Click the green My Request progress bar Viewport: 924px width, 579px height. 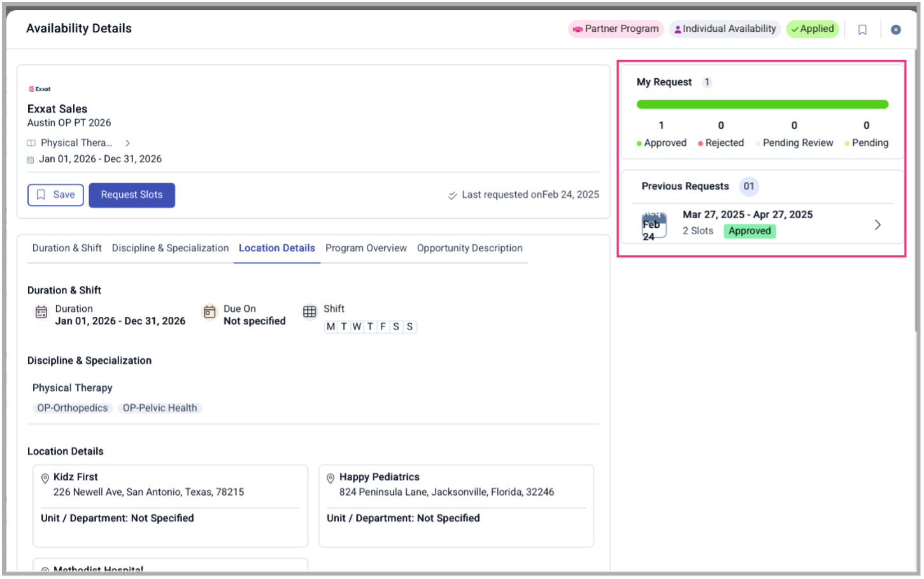[762, 104]
